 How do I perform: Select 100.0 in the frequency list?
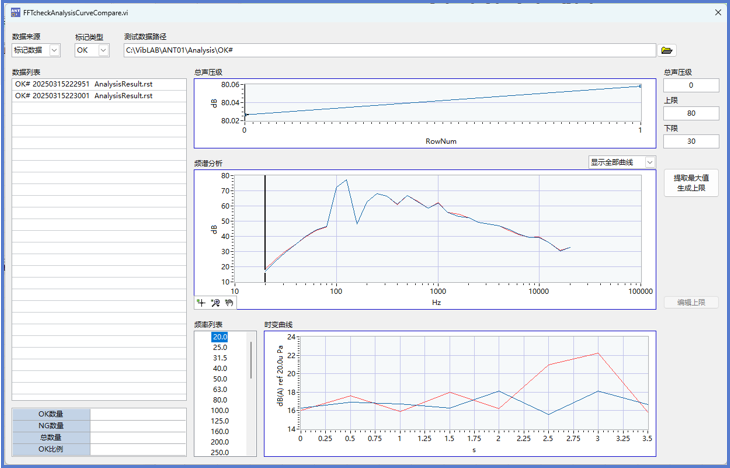pyautogui.click(x=220, y=411)
